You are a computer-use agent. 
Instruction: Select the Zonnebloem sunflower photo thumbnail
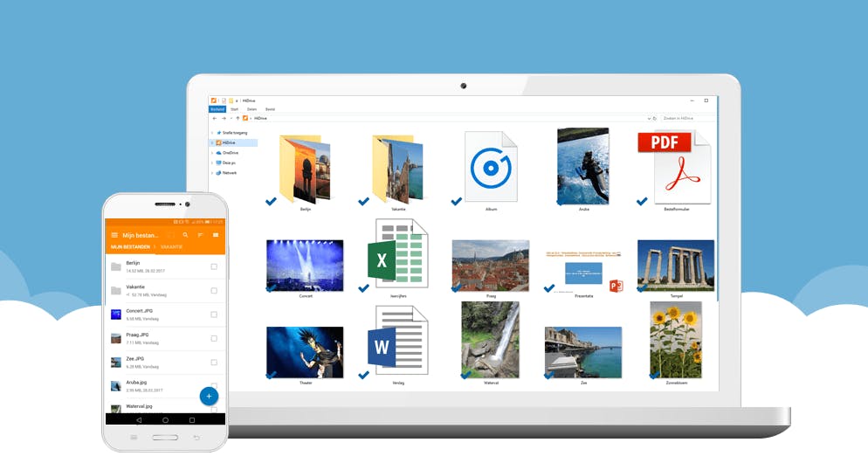coord(676,339)
